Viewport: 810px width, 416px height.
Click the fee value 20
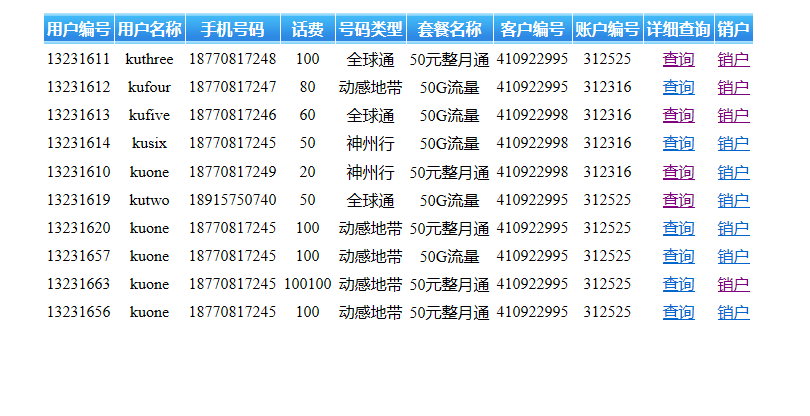[307, 172]
